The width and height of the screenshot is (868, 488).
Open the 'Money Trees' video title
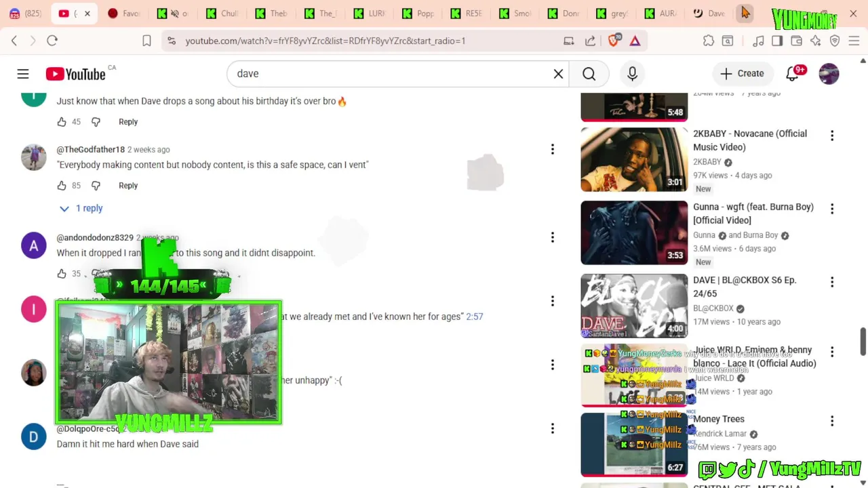(x=719, y=419)
